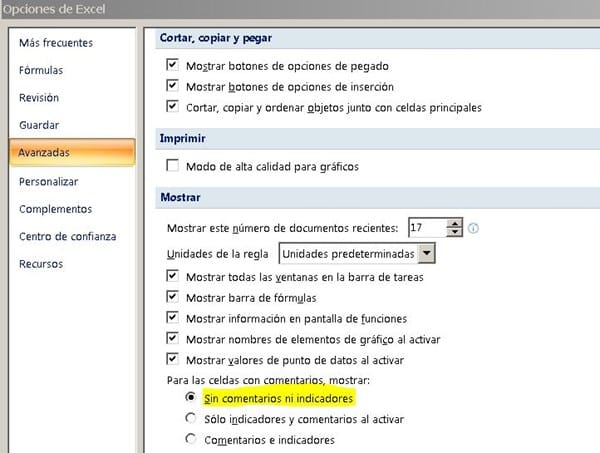Select Sin comentarios ni indicadores radio option
Screen dimensions: 600x453
click(191, 397)
